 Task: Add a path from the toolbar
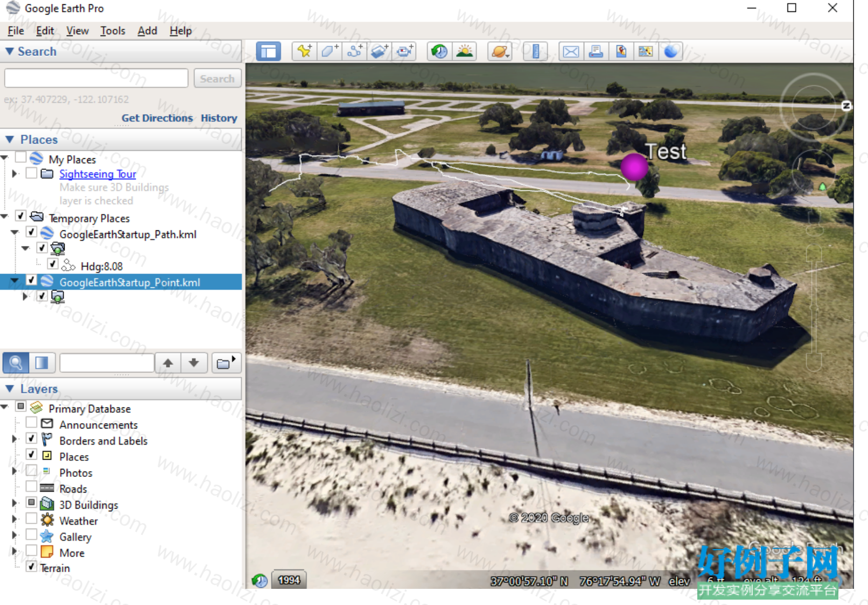click(x=354, y=52)
